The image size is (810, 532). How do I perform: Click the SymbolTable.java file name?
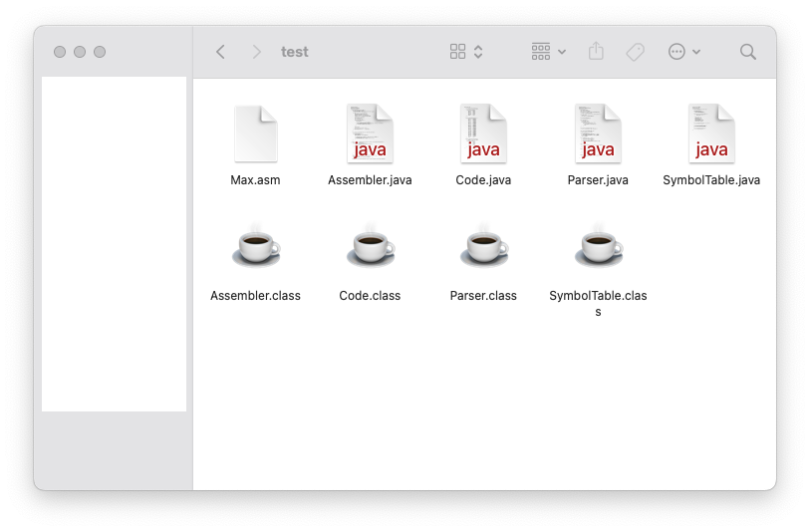click(x=711, y=180)
